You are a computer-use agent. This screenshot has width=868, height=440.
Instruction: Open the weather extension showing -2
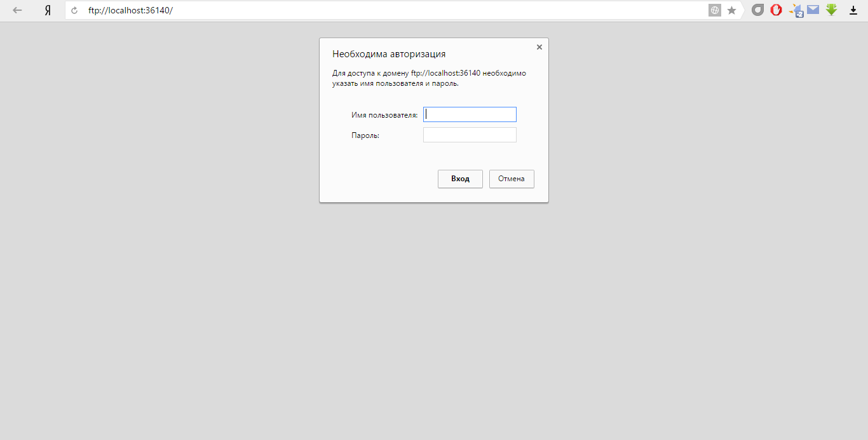coord(796,11)
